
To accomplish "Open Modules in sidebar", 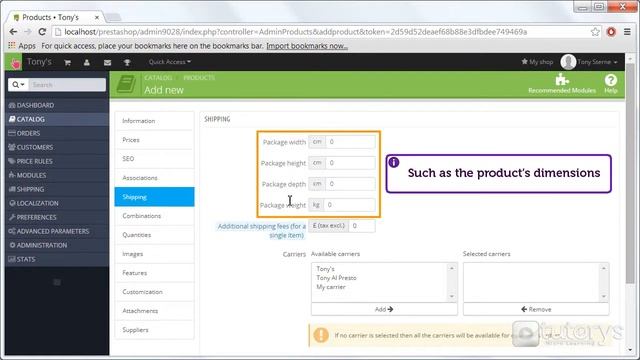I will 57,175.
